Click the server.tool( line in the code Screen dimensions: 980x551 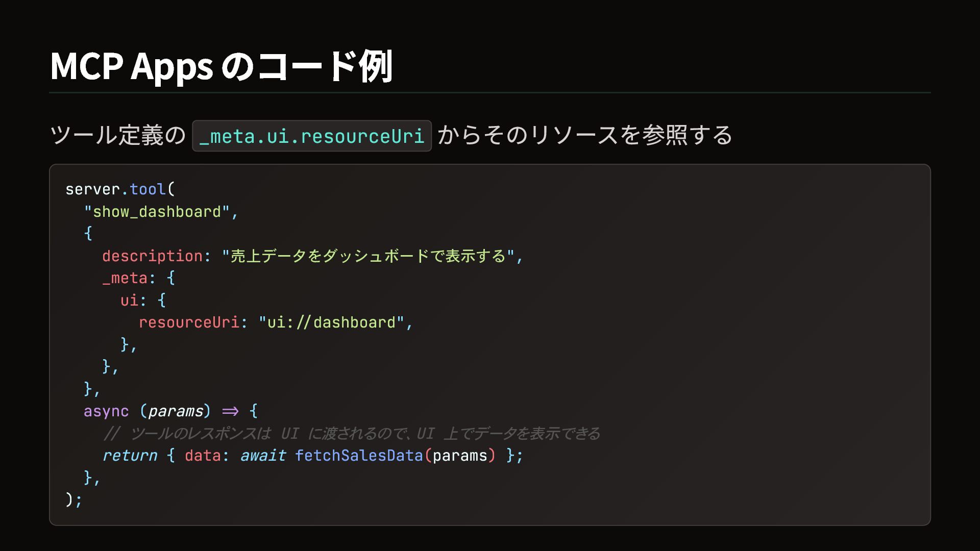pyautogui.click(x=120, y=189)
